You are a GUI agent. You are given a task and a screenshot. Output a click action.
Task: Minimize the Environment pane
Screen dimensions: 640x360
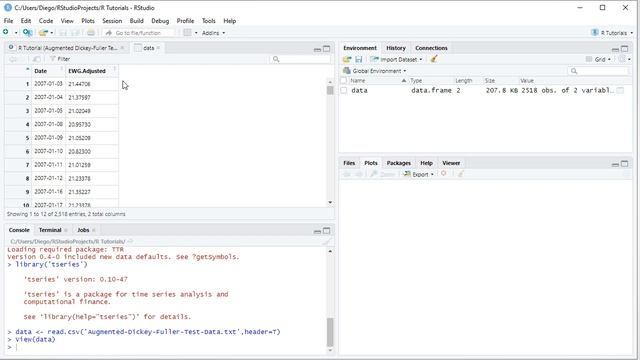(x=615, y=49)
